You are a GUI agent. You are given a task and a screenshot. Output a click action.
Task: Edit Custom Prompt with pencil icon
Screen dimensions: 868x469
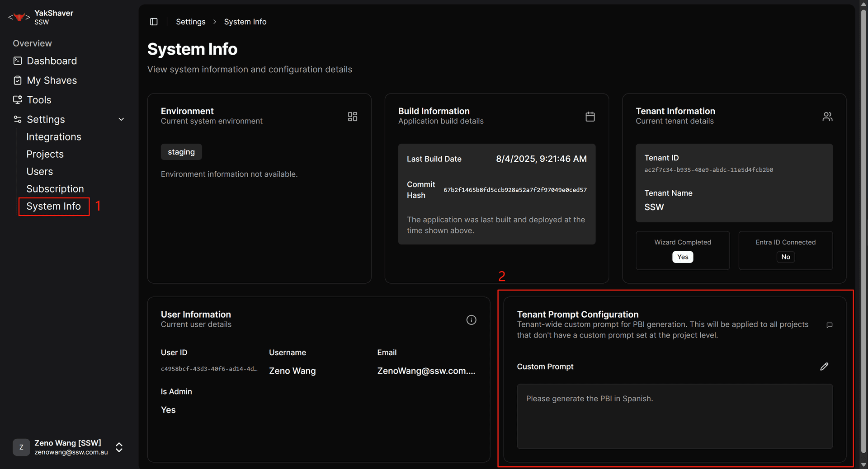824,366
